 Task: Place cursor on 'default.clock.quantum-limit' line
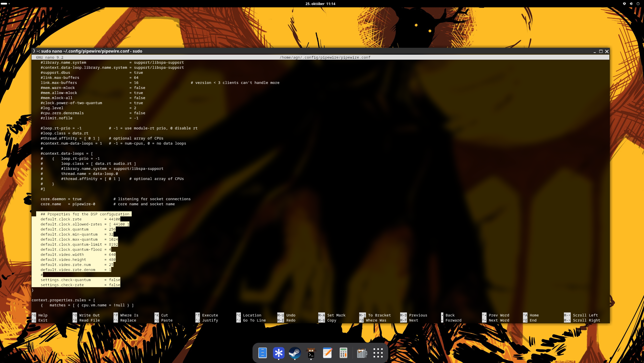coord(79,244)
